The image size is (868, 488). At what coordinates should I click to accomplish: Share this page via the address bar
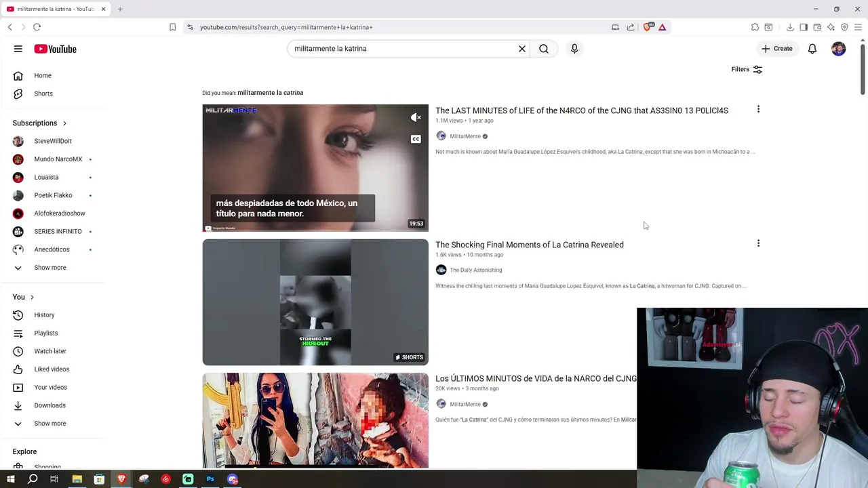(x=631, y=27)
